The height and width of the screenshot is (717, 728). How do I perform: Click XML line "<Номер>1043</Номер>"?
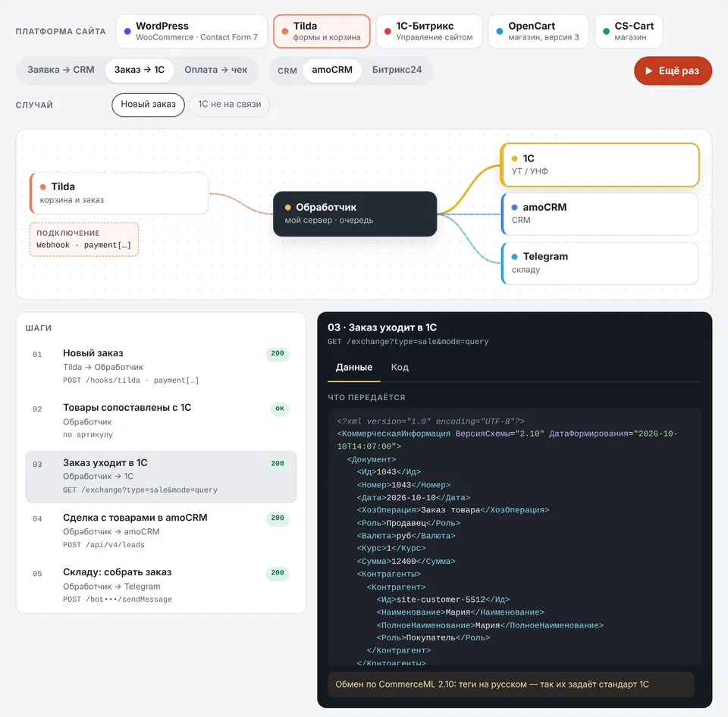point(403,485)
